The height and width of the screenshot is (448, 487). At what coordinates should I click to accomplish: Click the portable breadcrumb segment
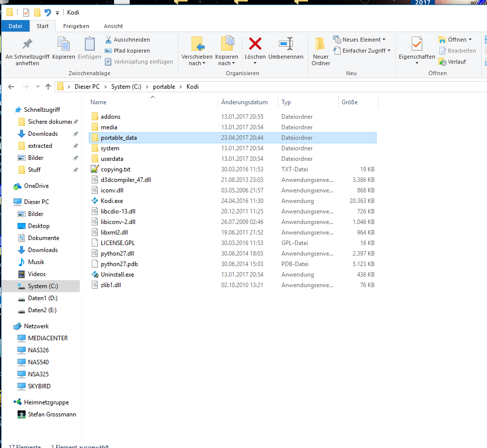pos(164,87)
